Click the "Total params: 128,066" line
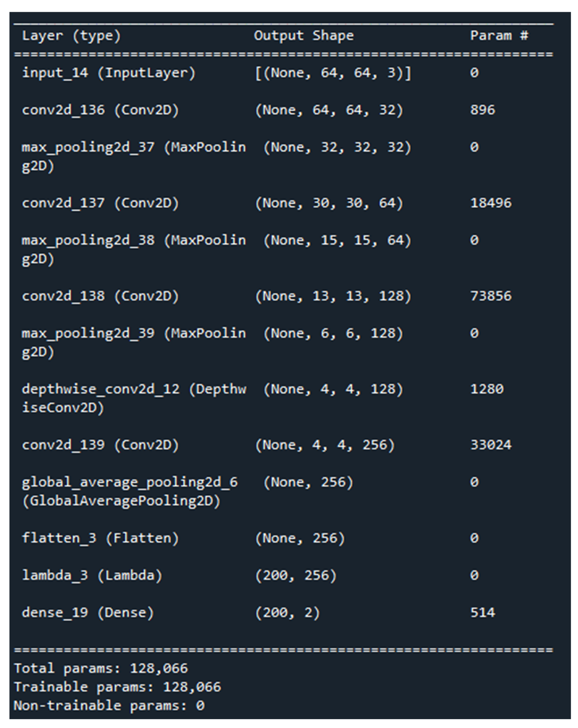 (101, 668)
